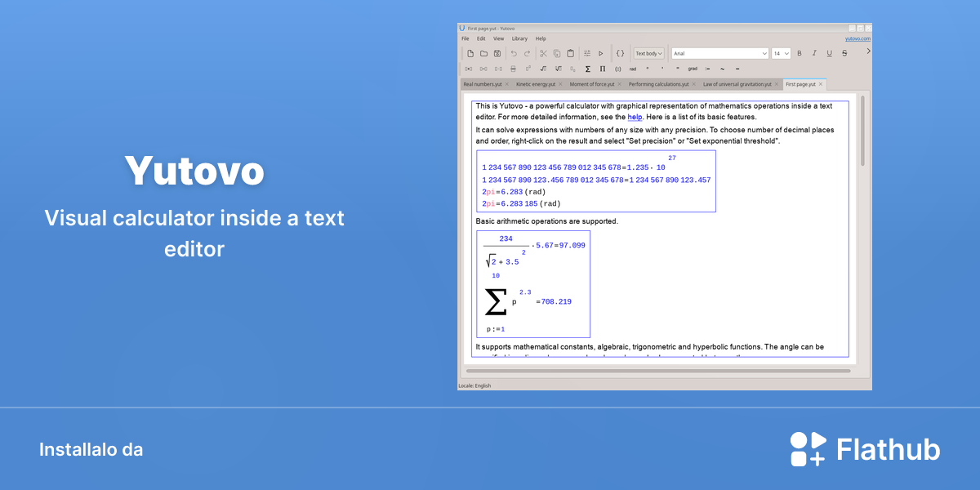Screen dimensions: 980x490
Task: Open the yutovo.com link
Action: point(857,38)
